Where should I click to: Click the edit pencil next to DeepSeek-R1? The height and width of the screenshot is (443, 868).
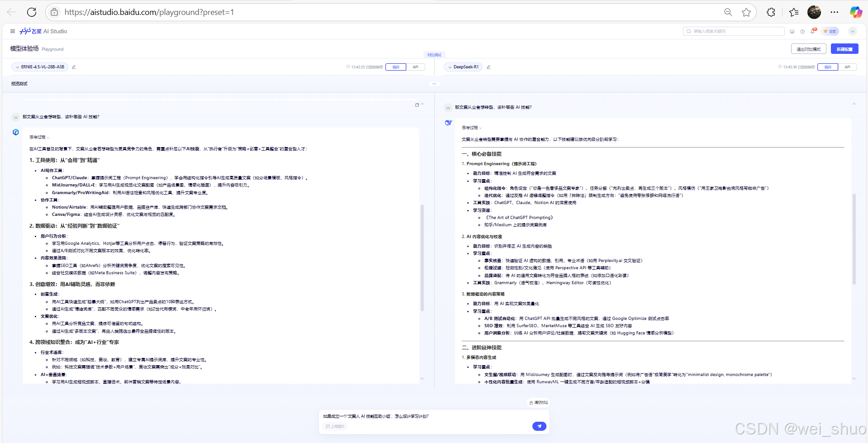pos(489,67)
